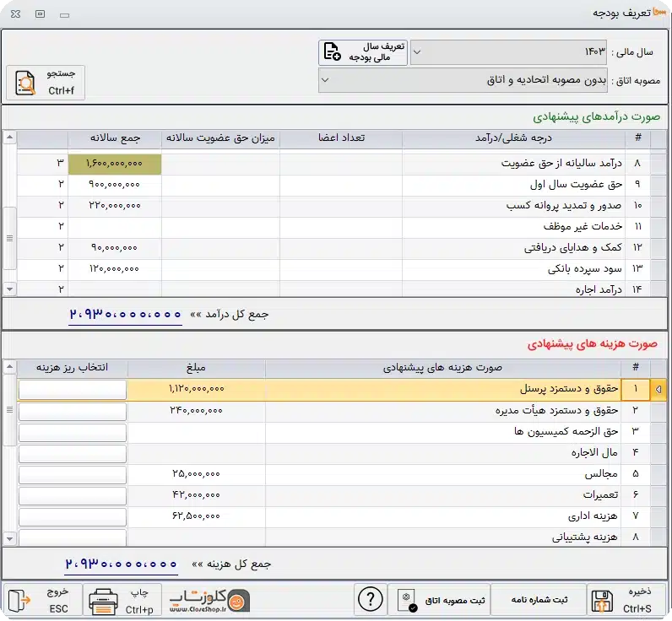Select the هزینه پشتیبانی expense row
The width and height of the screenshot is (672, 621).
(x=342, y=537)
